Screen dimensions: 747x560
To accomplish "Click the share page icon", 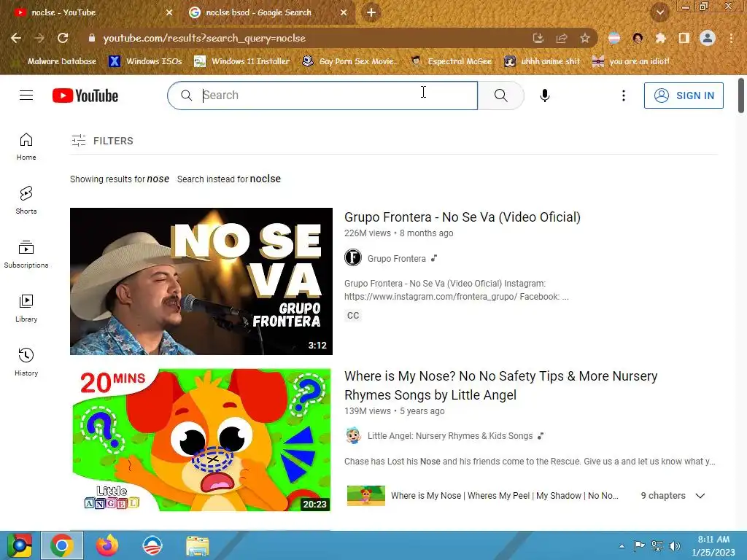I will click(562, 38).
